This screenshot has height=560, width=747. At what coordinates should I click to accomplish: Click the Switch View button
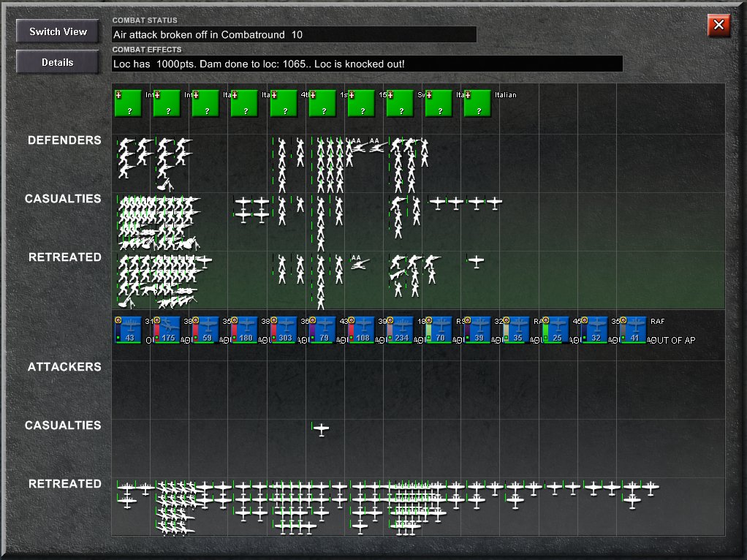tap(58, 31)
